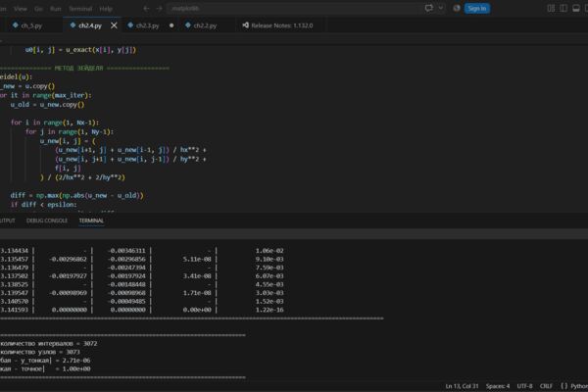The height and width of the screenshot is (392, 588).
Task: Click the f[i, j] code line
Action: (68, 168)
